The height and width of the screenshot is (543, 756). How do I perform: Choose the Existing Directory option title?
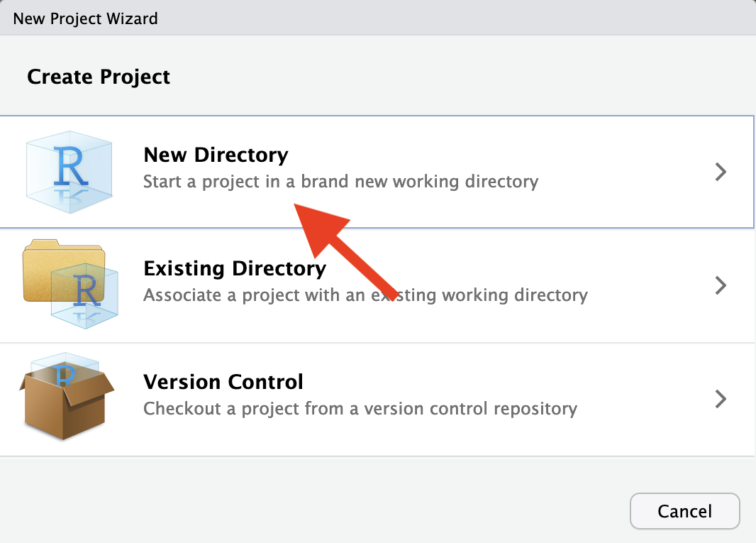coord(235,268)
